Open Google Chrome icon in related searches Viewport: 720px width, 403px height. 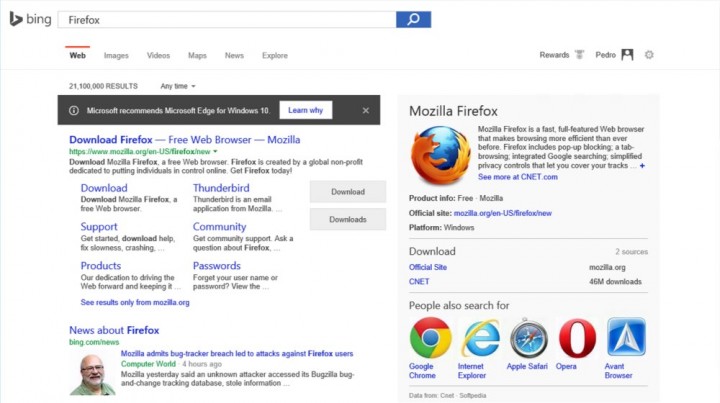(430, 337)
